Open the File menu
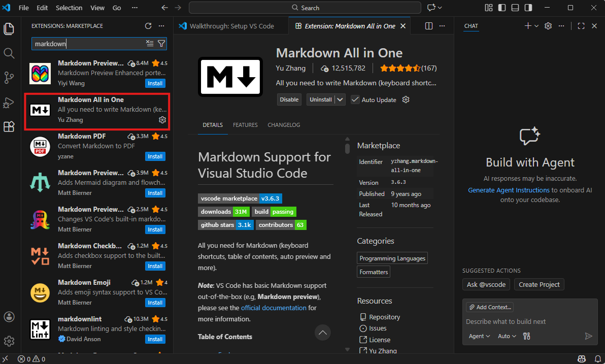Image resolution: width=605 pixels, height=364 pixels. 23,8
